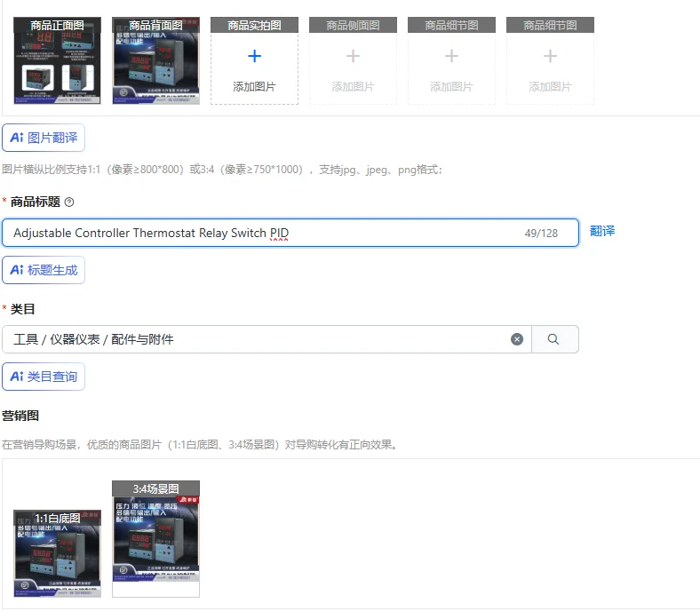
Task: Click the 49/128 character counter
Action: point(541,234)
